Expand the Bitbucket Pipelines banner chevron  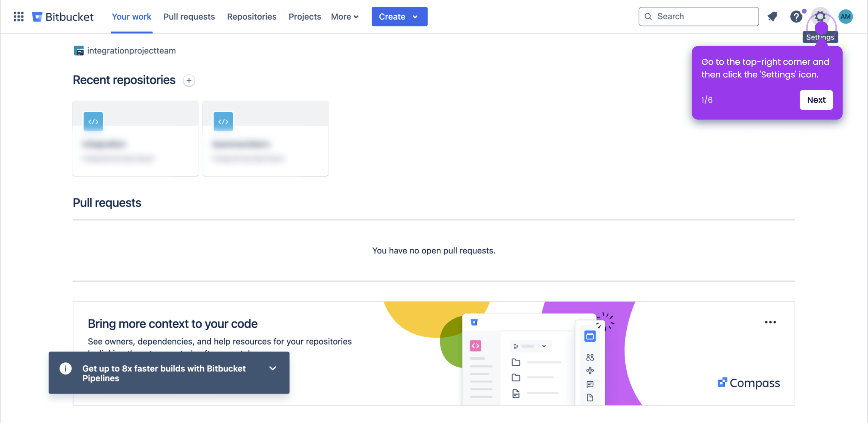point(272,368)
